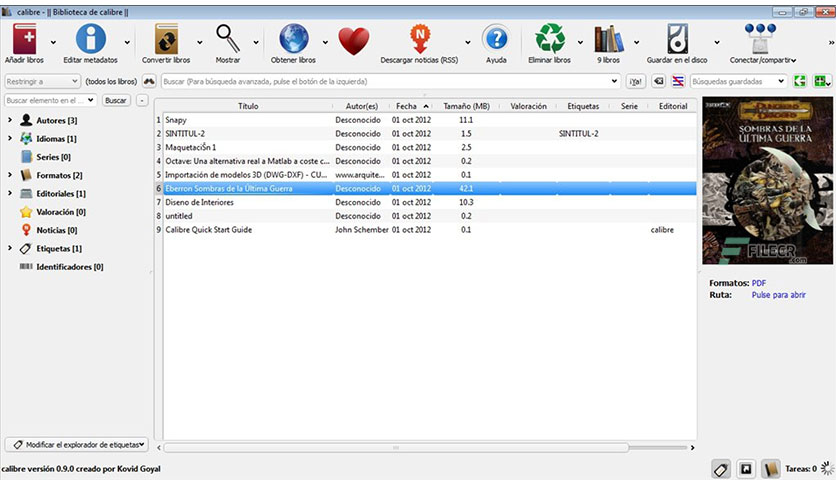Toggle the tag browser icon in status bar
Image resolution: width=836 pixels, height=484 pixels.
click(x=721, y=469)
